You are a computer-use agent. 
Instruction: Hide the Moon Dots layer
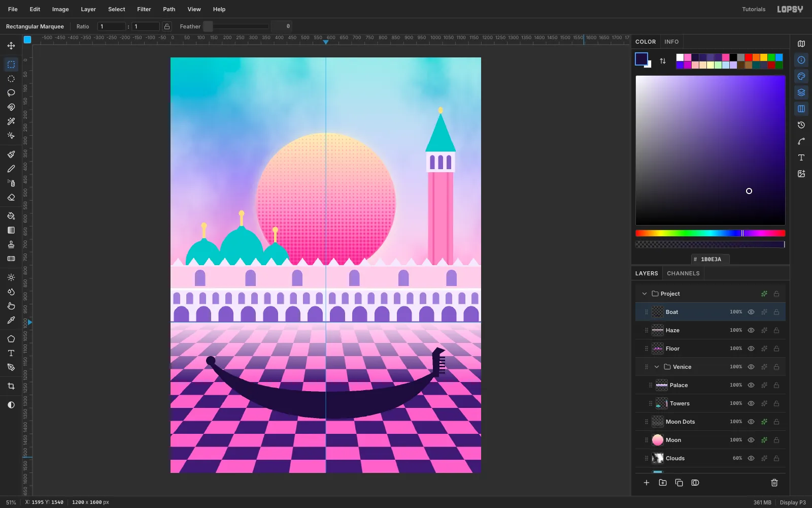(x=751, y=422)
